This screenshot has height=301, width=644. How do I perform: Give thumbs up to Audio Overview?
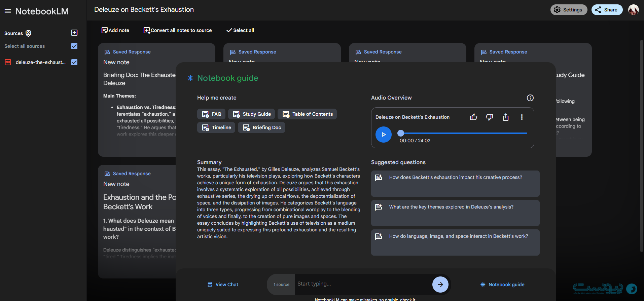pos(473,117)
